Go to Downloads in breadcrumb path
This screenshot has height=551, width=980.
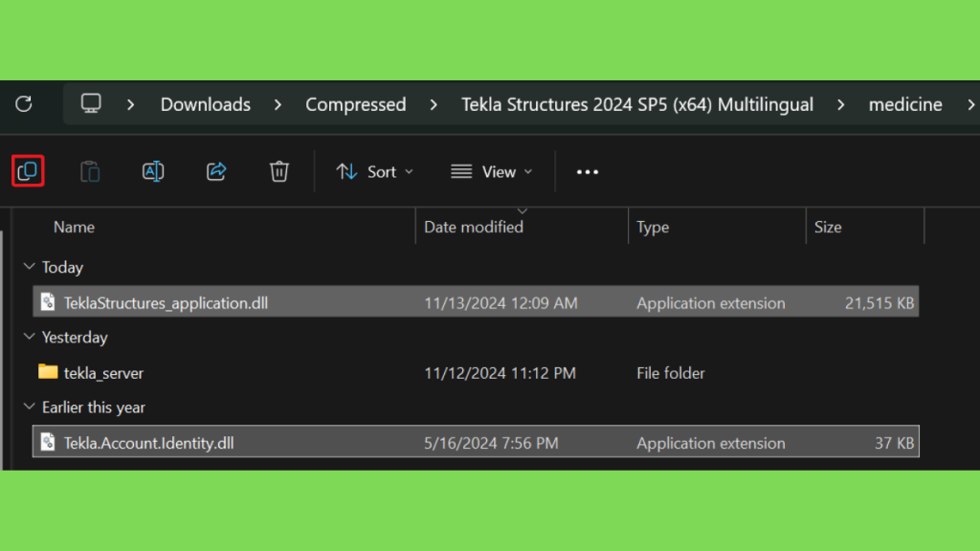pos(206,104)
